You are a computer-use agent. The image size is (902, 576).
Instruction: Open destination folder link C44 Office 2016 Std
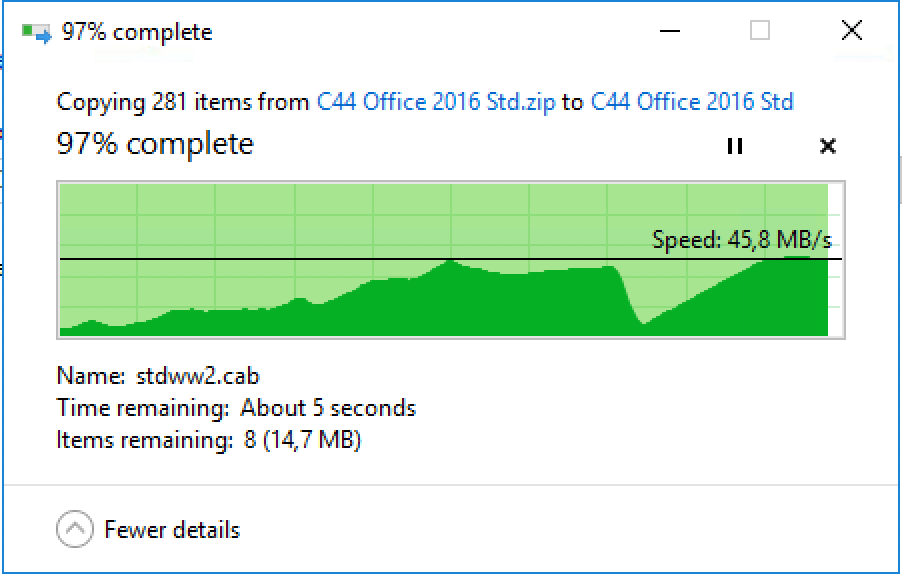point(692,102)
